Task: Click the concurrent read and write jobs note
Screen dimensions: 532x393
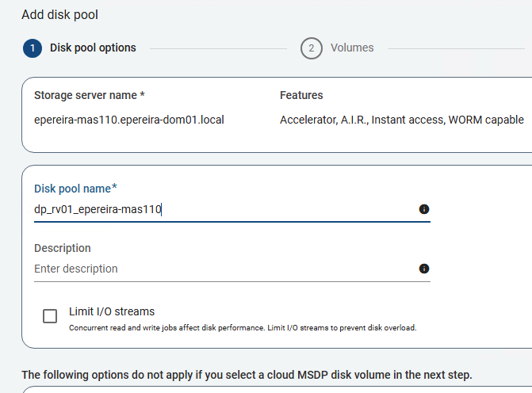Action: coord(243,328)
